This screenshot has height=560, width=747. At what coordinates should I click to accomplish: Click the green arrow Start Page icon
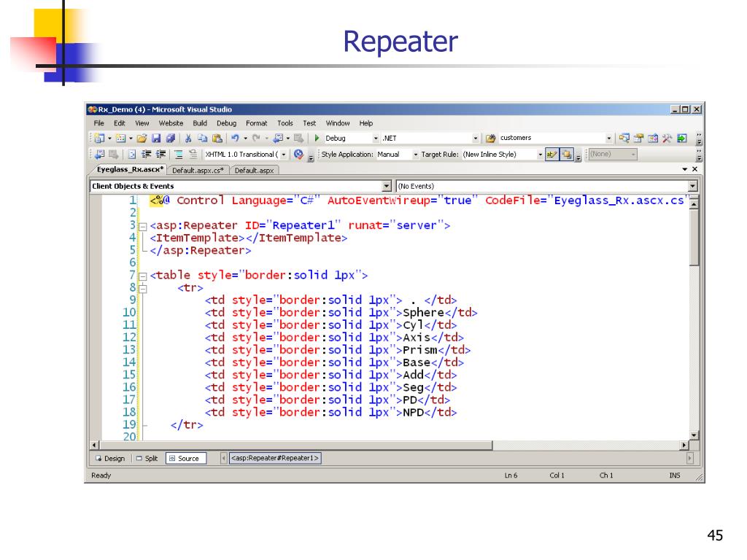pos(682,138)
